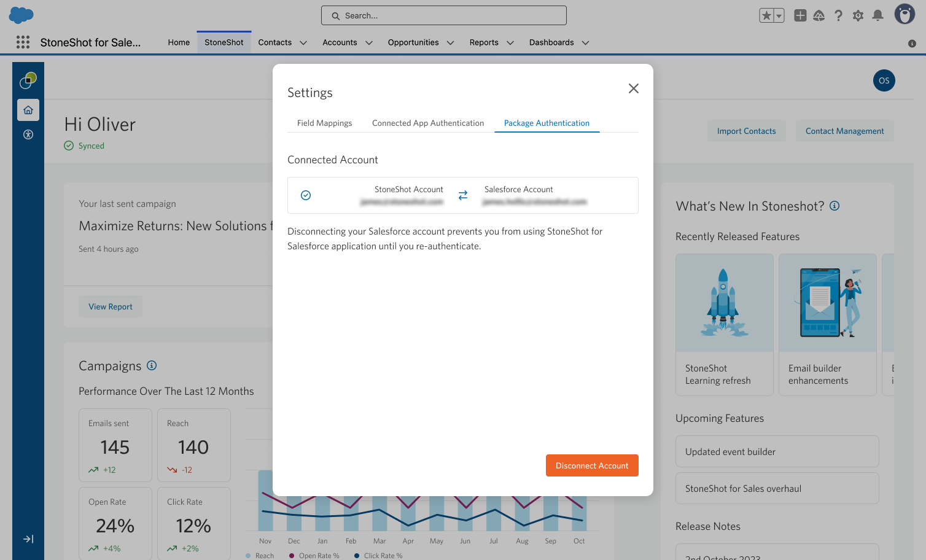
Task: Click the Import Contacts button
Action: tap(747, 131)
